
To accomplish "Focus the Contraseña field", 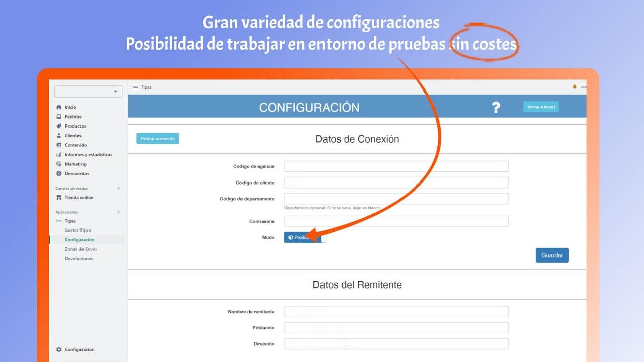I will point(396,221).
